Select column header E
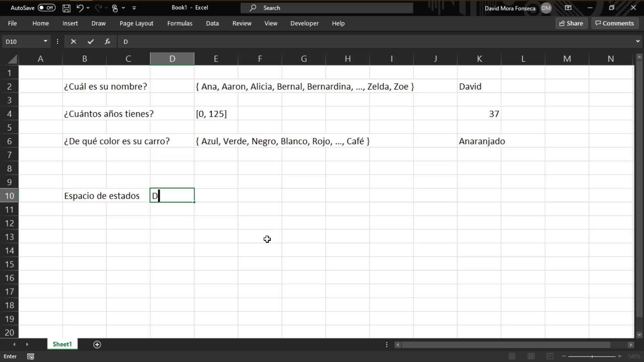This screenshot has width=644, height=362. [216, 59]
